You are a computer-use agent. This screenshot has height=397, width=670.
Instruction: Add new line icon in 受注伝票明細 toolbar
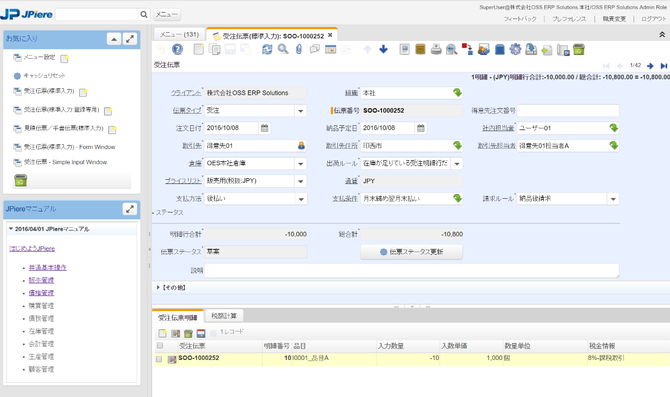click(163, 333)
